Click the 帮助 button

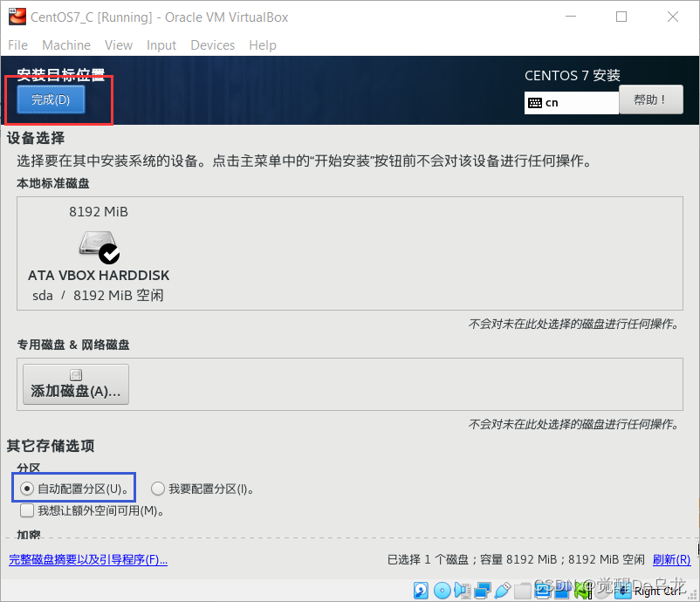[651, 99]
